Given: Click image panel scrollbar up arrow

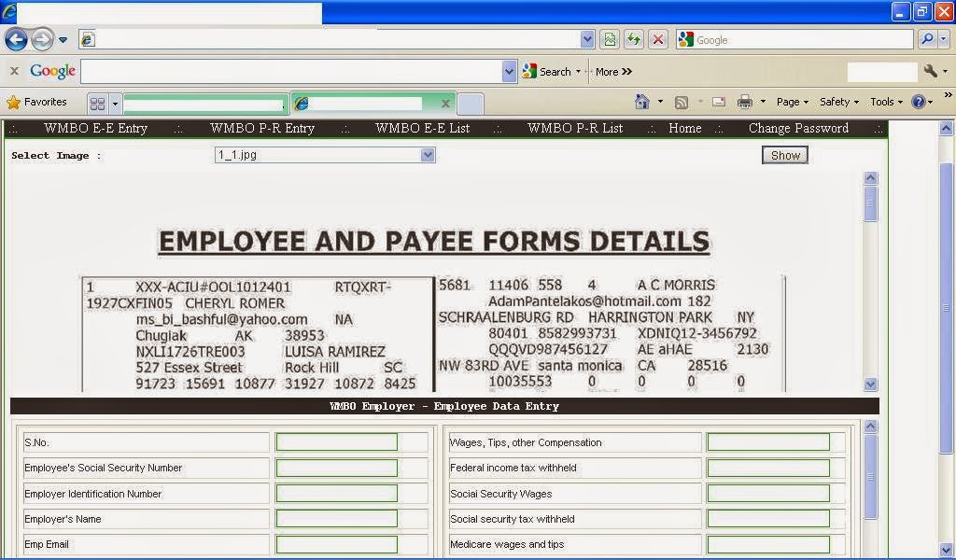Looking at the screenshot, I should (871, 178).
